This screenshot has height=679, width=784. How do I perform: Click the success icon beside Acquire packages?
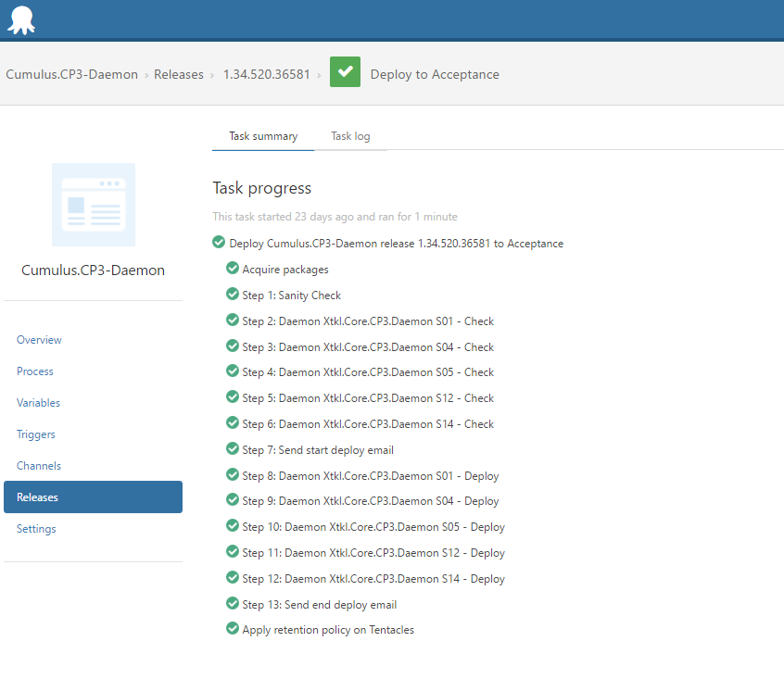tap(233, 269)
